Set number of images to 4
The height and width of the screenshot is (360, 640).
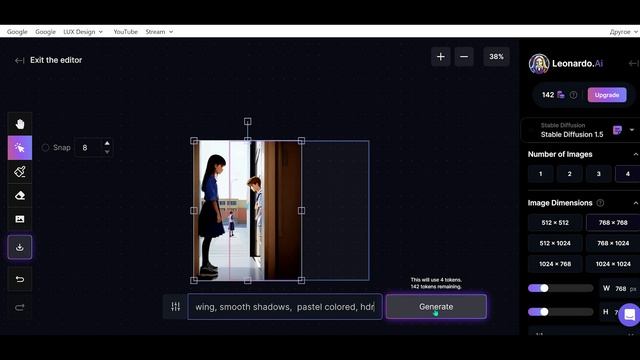point(627,174)
